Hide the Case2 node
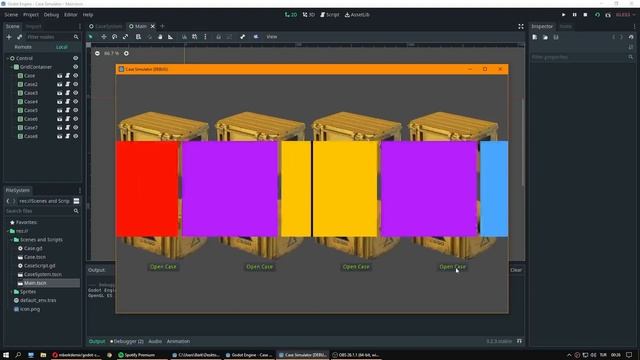The image size is (640, 360). pos(76,84)
